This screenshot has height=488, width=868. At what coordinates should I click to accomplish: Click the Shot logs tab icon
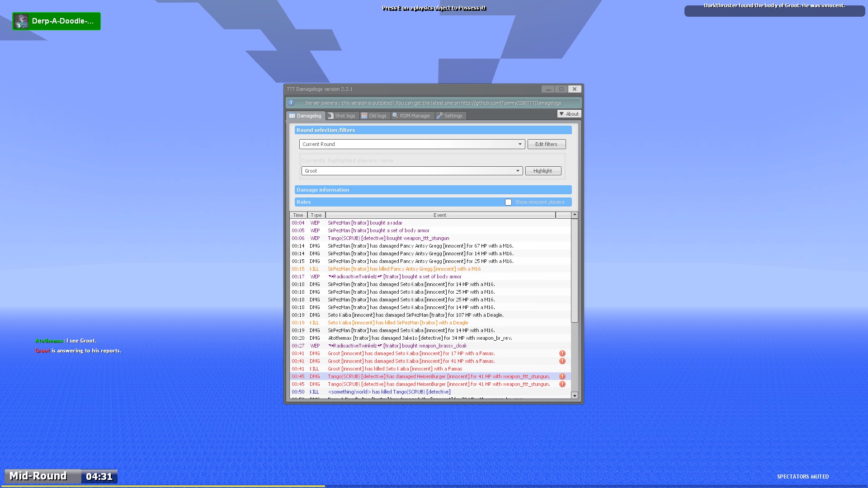click(x=330, y=116)
